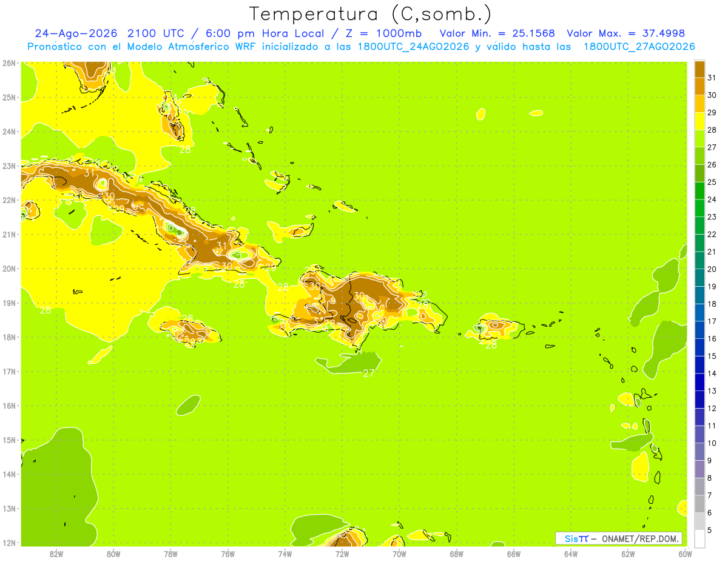Pick the green legend swatch between 26 and 27
Viewport: 728px width, 562px height.
point(699,156)
